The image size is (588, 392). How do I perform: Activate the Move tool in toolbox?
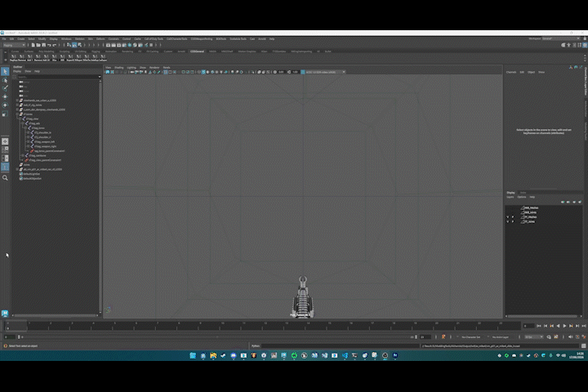(5, 96)
